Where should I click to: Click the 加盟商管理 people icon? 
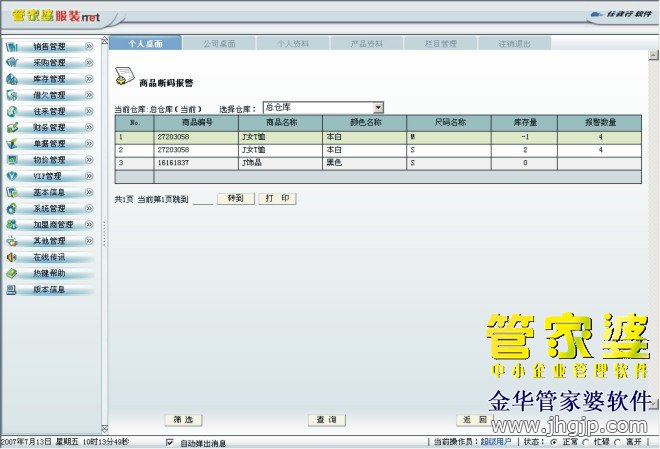coord(12,225)
